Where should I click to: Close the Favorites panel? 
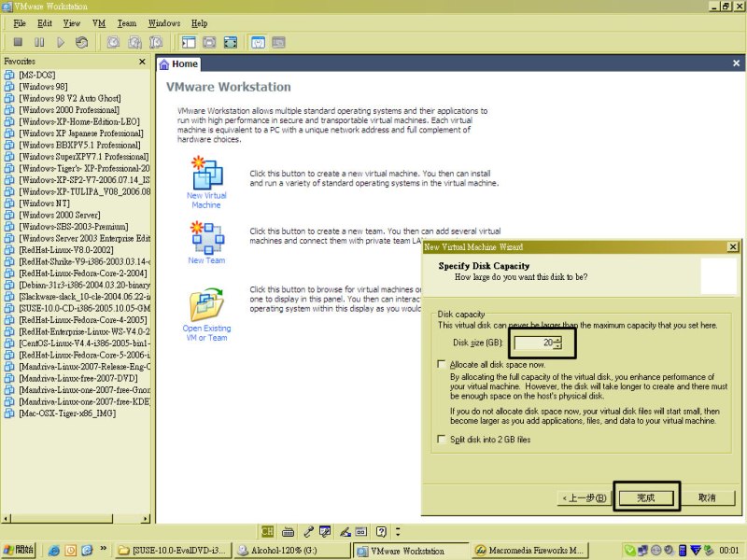click(x=142, y=62)
